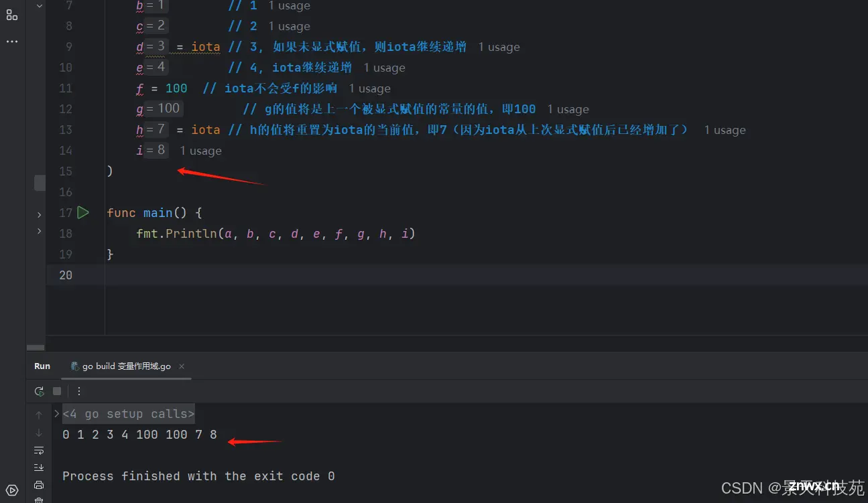868x503 pixels.
Task: Click the 'iota' keyword on line 9
Action: (x=206, y=47)
